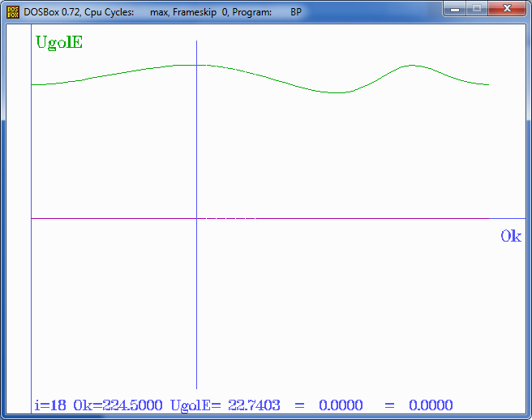Click the second peak of green curve
Image resolution: width=532 pixels, height=420 pixels.
coord(412,65)
